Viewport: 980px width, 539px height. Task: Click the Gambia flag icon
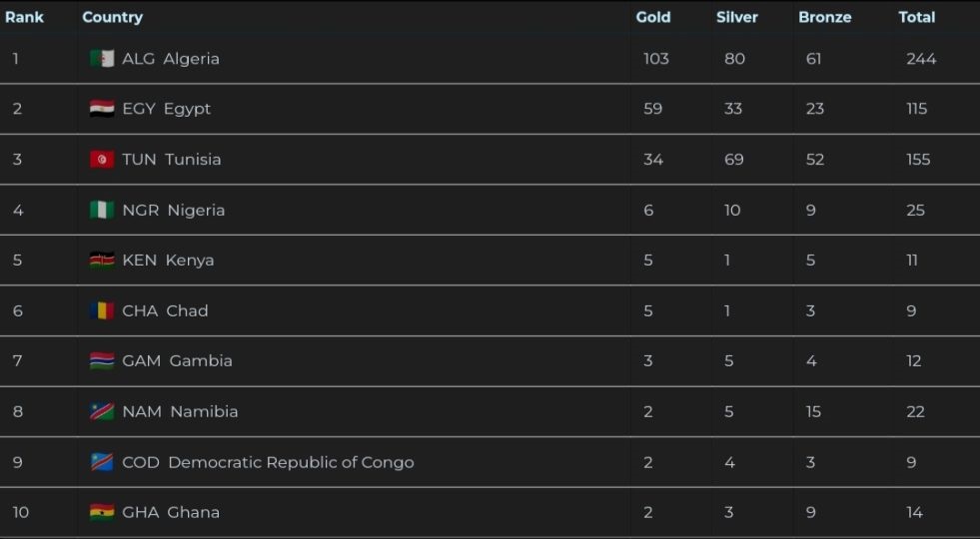click(102, 360)
